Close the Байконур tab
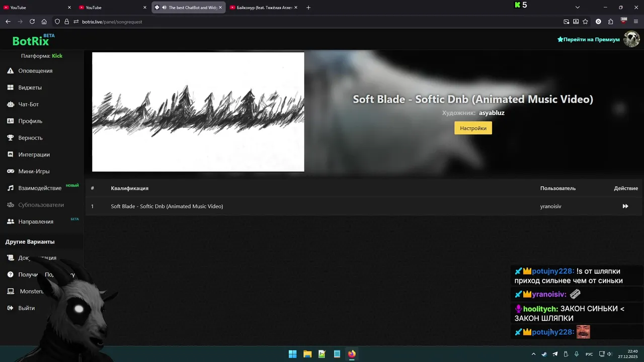The image size is (644, 362). click(x=295, y=8)
